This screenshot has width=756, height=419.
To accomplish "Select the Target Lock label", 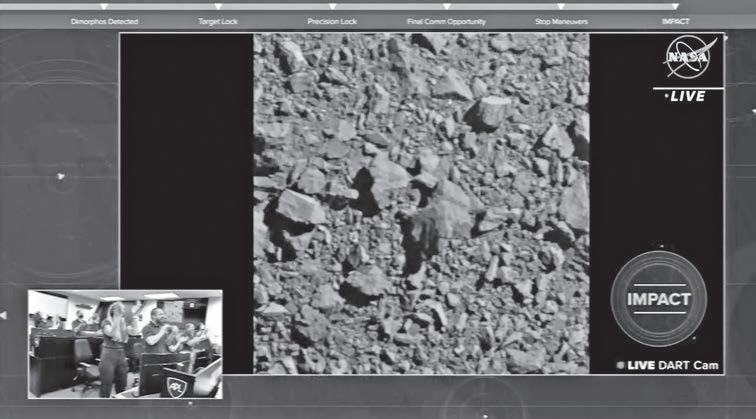I will click(x=218, y=22).
